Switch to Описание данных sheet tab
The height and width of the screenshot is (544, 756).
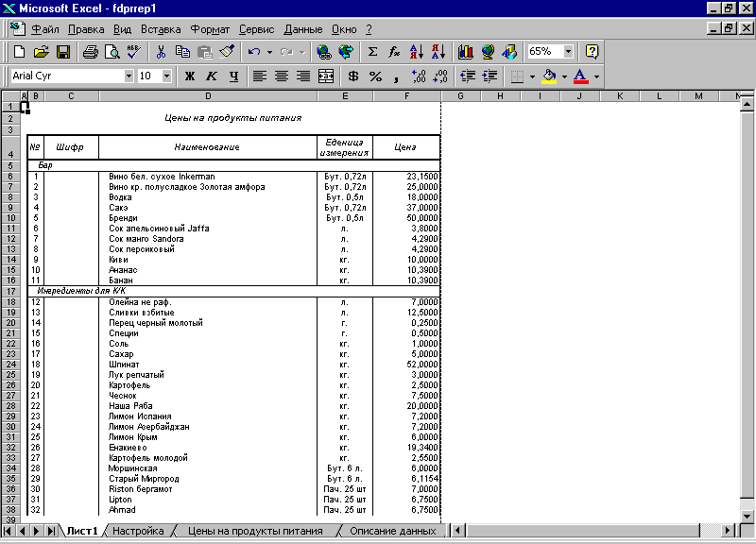coord(393,531)
